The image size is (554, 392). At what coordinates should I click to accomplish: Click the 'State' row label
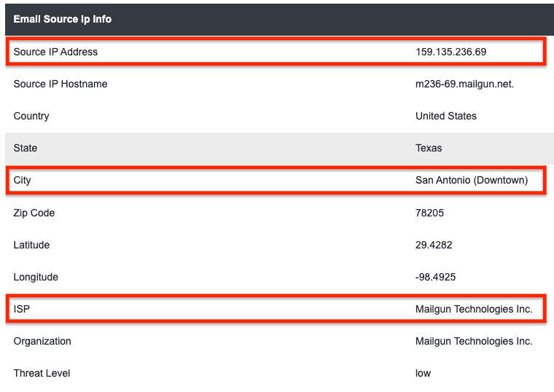(25, 148)
